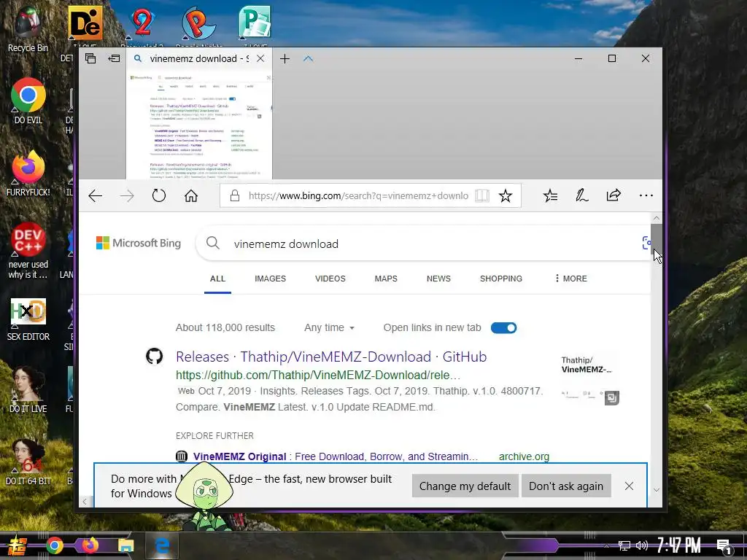
Task: Select the HxD SEX EDITOR desktop icon
Action: point(28,319)
